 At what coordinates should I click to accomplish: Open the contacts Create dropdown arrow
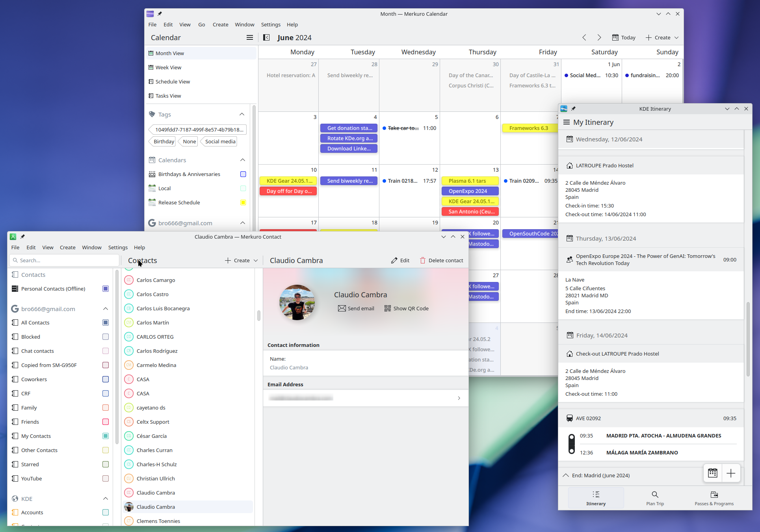[x=256, y=260]
